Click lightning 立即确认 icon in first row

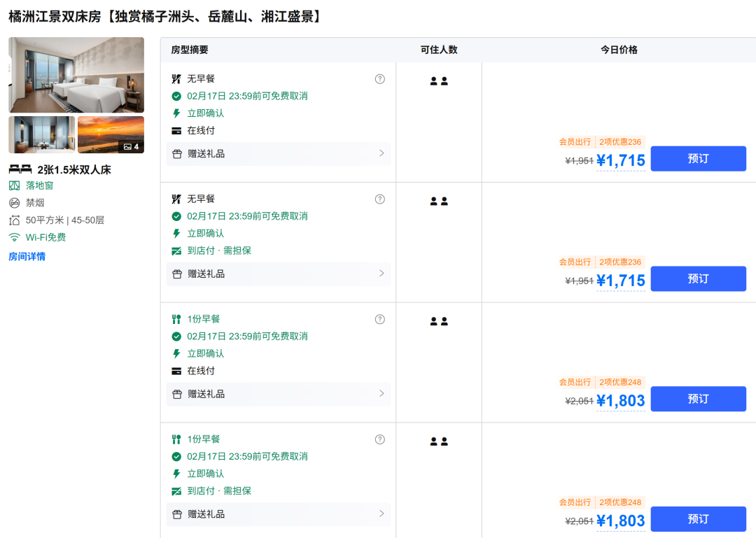176,113
